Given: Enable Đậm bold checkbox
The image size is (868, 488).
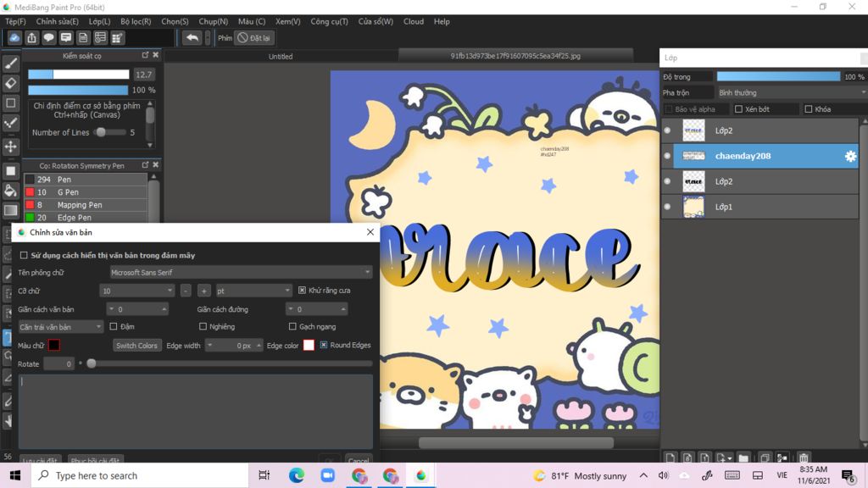Looking at the screenshot, I should (114, 326).
